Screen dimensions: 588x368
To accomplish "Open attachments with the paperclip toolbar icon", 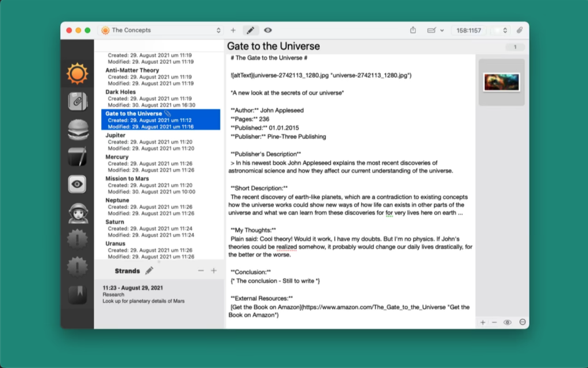I will point(519,30).
